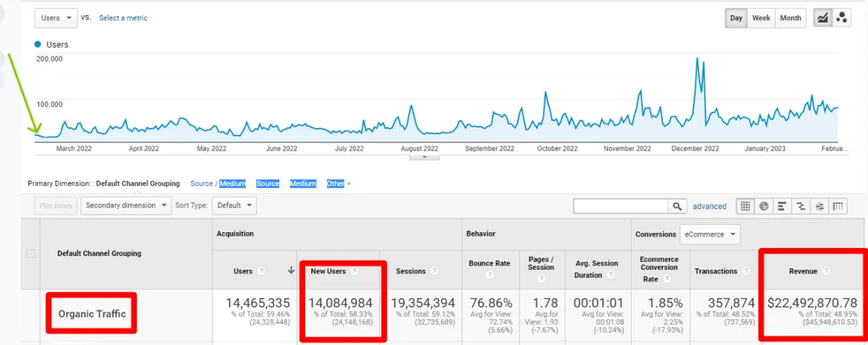
Task: Click the table search input field
Action: click(x=621, y=206)
